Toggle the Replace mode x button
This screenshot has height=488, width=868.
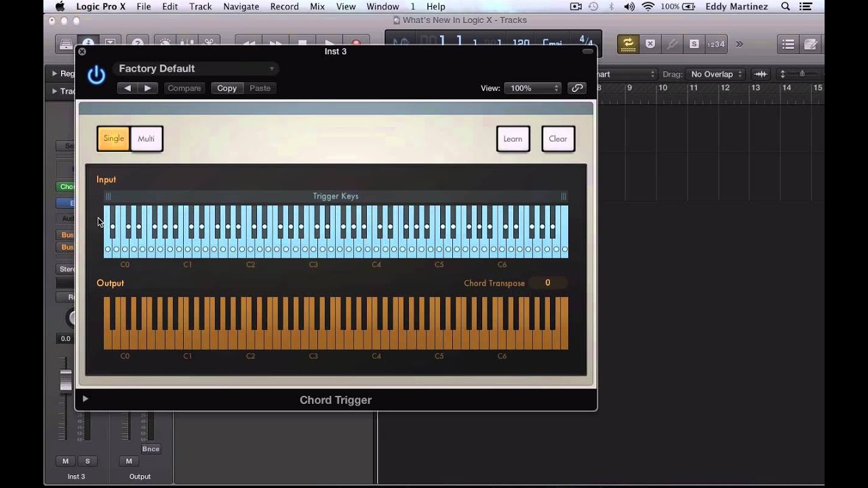pyautogui.click(x=650, y=44)
